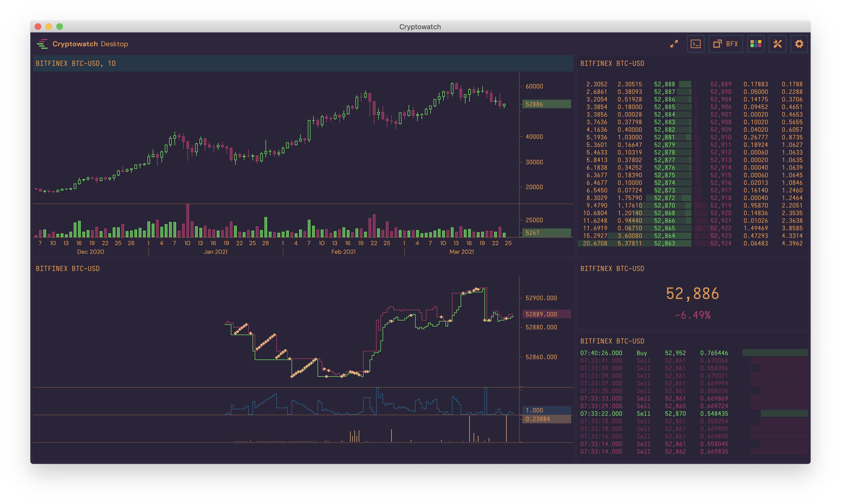841x504 pixels.
Task: Click the 52900.000 axis label
Action: coord(541,298)
